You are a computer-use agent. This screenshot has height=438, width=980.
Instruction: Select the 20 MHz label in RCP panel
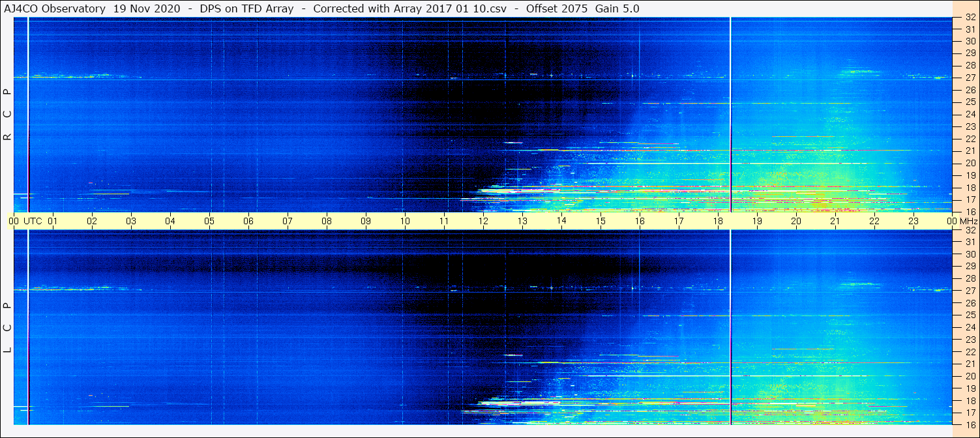pyautogui.click(x=970, y=163)
